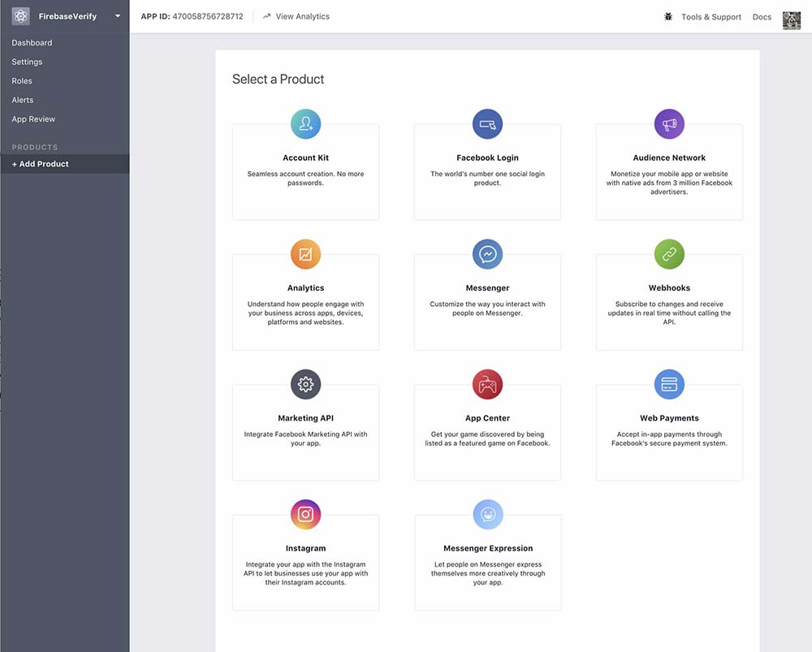Click the bug icon beside Tools & Support
The image size is (812, 652).
(x=668, y=16)
